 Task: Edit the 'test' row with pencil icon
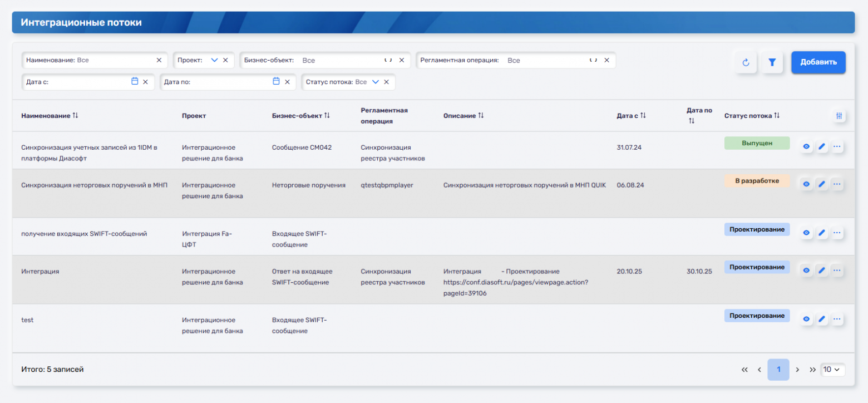pyautogui.click(x=822, y=320)
